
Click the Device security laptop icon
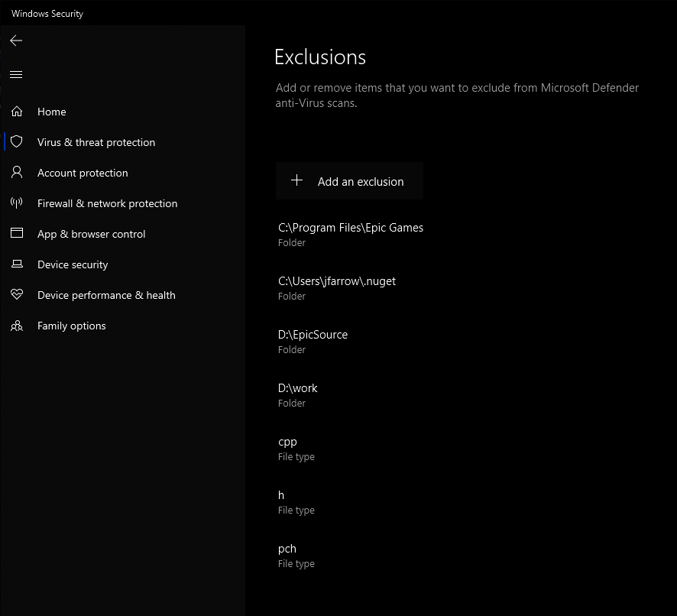(17, 264)
